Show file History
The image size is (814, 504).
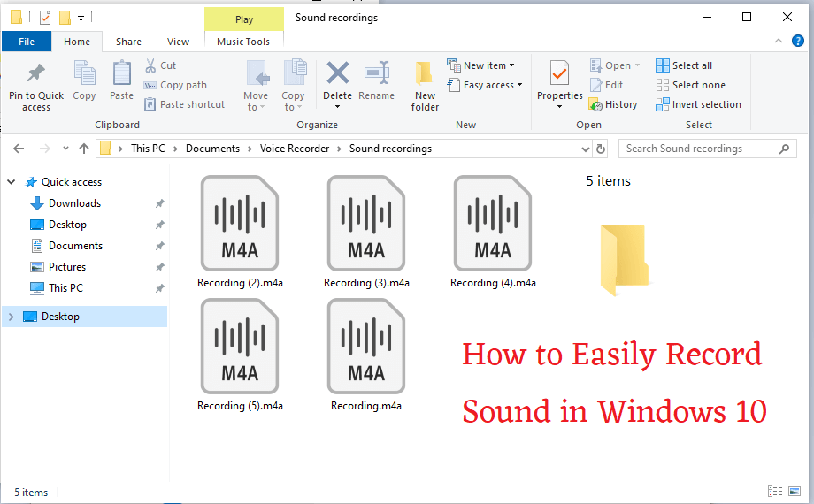pyautogui.click(x=612, y=104)
